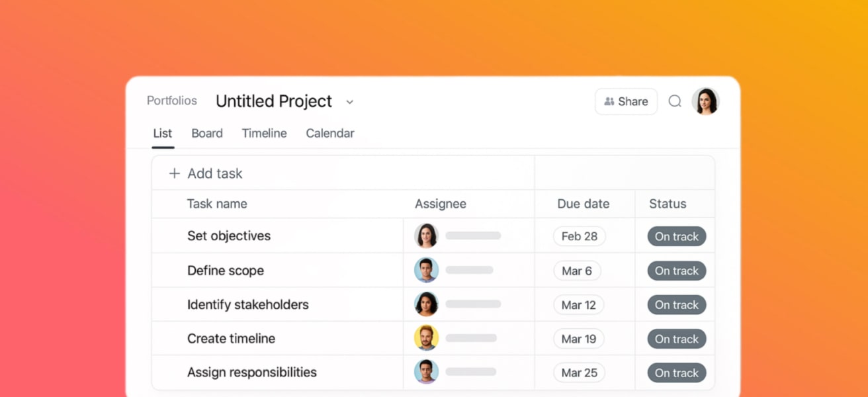
Task: Toggle status On track for Identify stakeholders
Action: pyautogui.click(x=676, y=304)
